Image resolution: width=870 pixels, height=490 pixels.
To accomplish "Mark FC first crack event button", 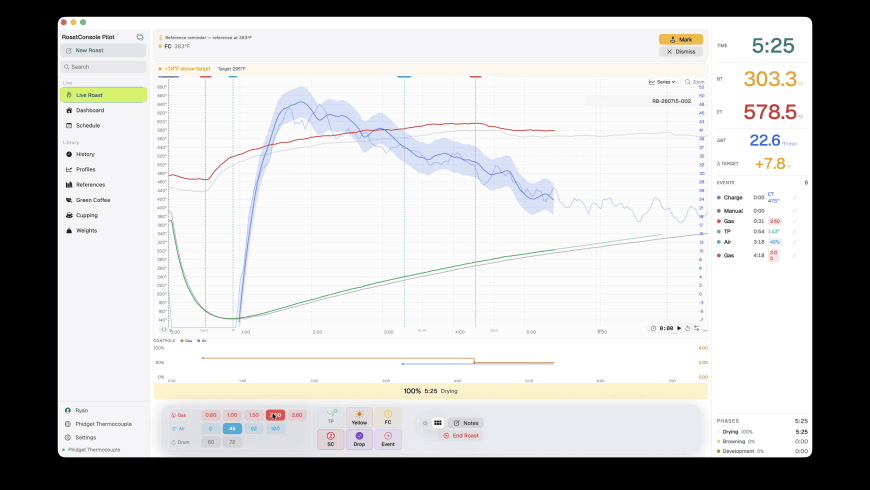I will pyautogui.click(x=388, y=417).
